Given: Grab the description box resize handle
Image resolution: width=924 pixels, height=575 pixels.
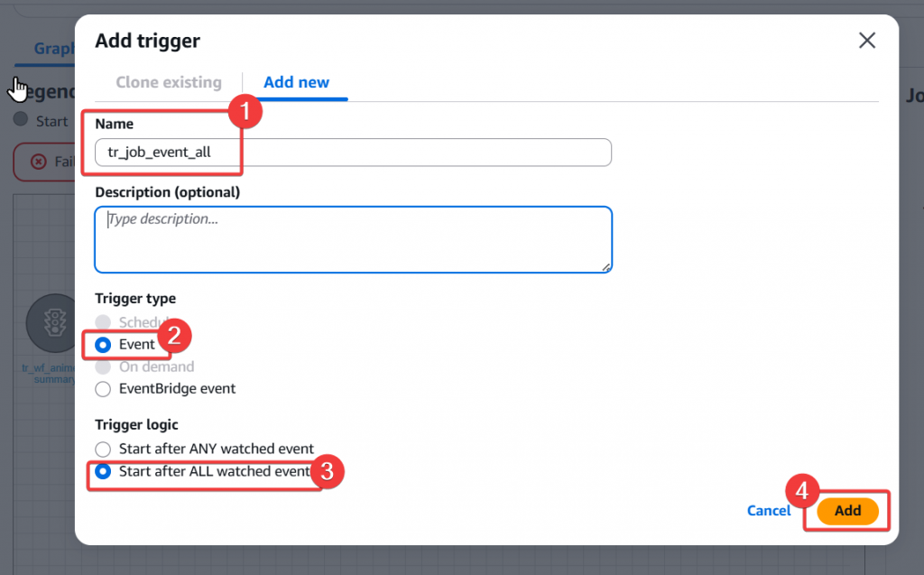Looking at the screenshot, I should click(x=605, y=267).
